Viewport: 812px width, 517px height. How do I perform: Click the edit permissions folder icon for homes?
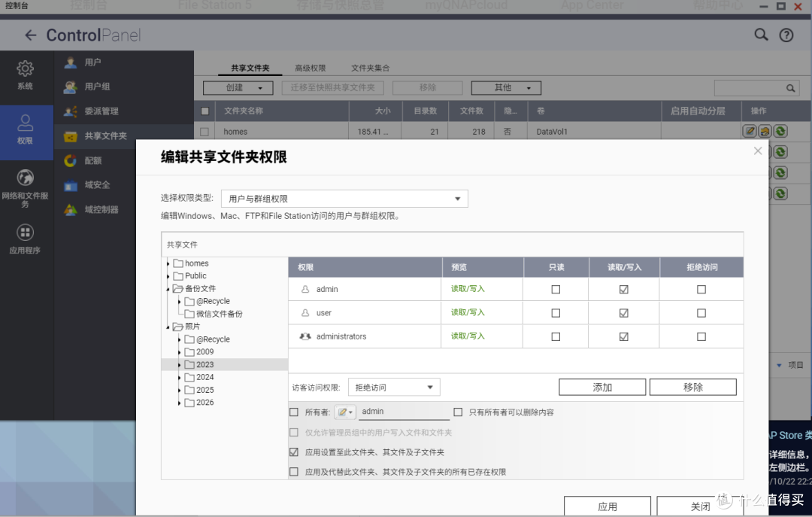click(x=765, y=131)
